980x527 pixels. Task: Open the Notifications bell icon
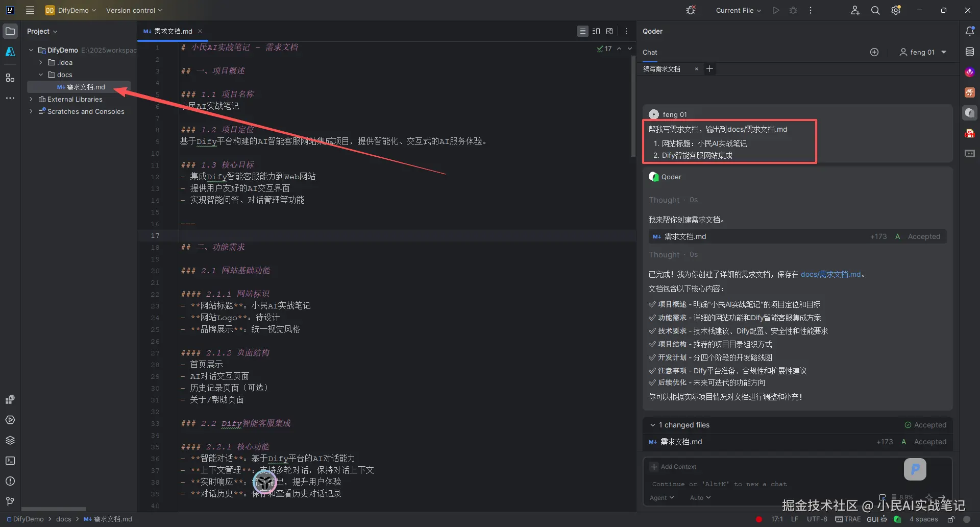coord(970,31)
